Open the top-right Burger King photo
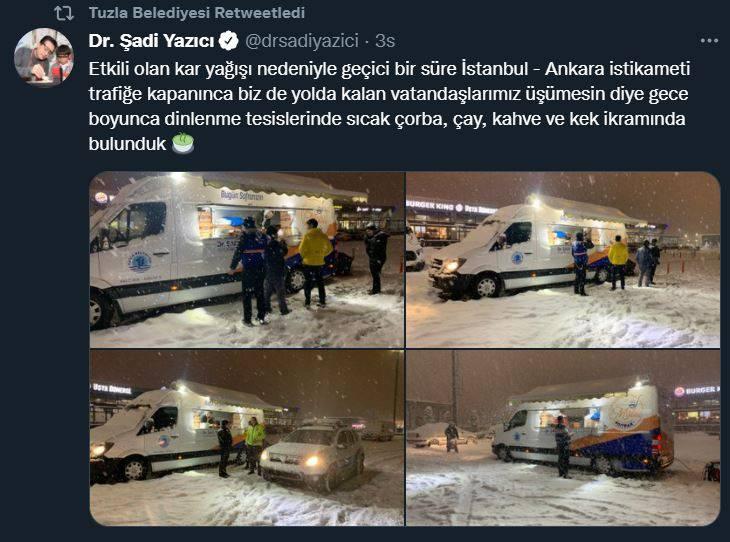This screenshot has width=730, height=542. [x=563, y=260]
